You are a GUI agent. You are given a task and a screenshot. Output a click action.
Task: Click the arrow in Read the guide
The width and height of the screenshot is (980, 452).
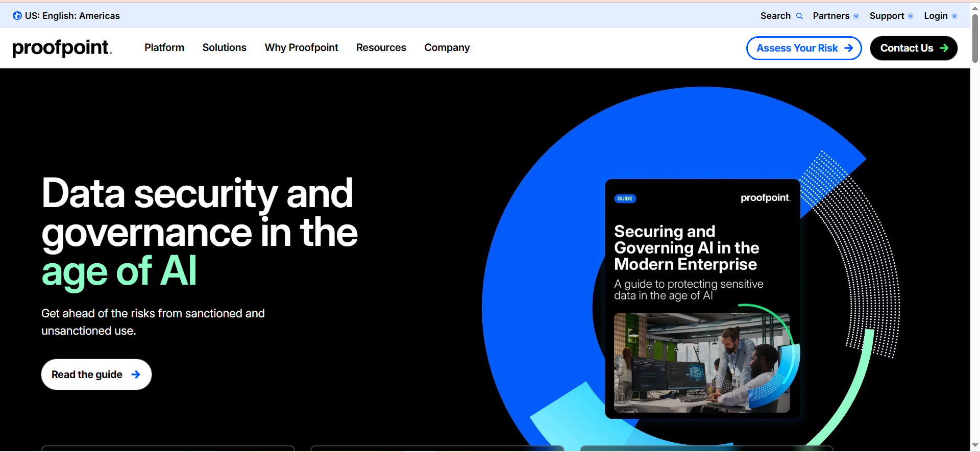pos(136,374)
